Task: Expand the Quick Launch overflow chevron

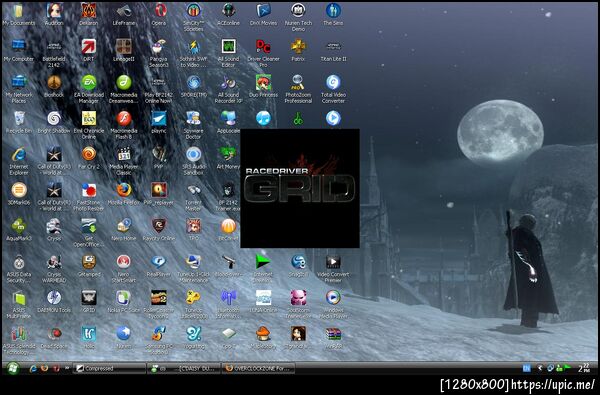Action: point(67,368)
